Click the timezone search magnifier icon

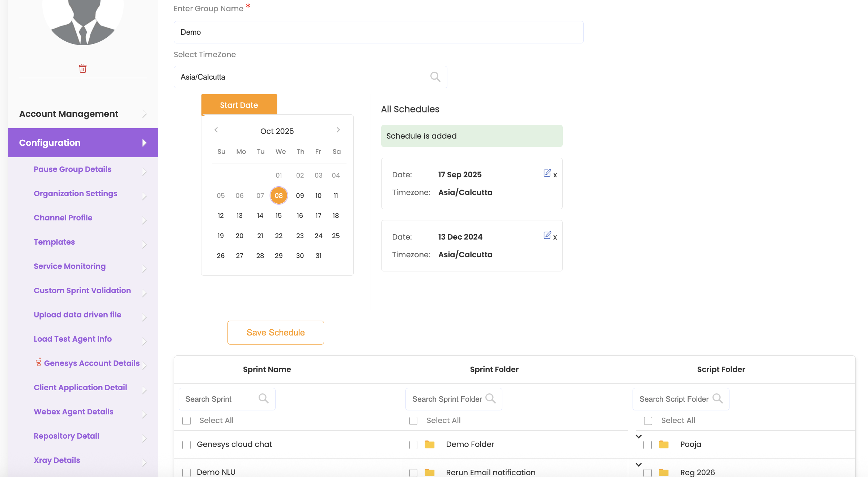pos(435,77)
